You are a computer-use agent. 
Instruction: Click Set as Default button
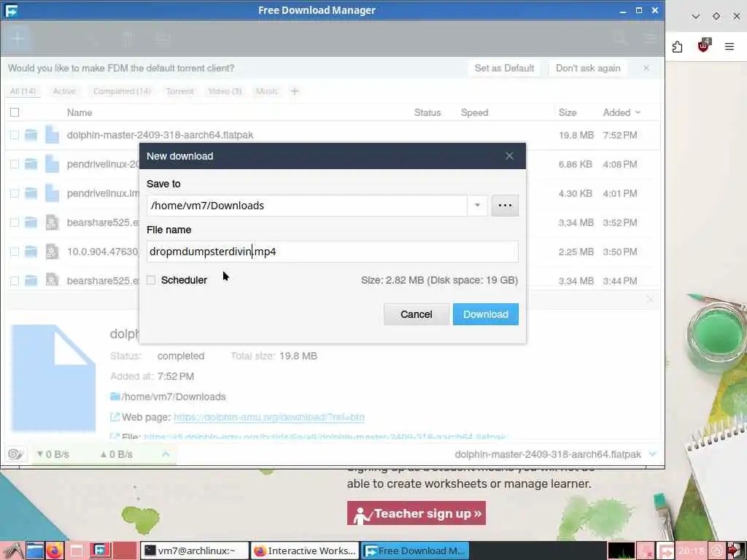point(504,68)
